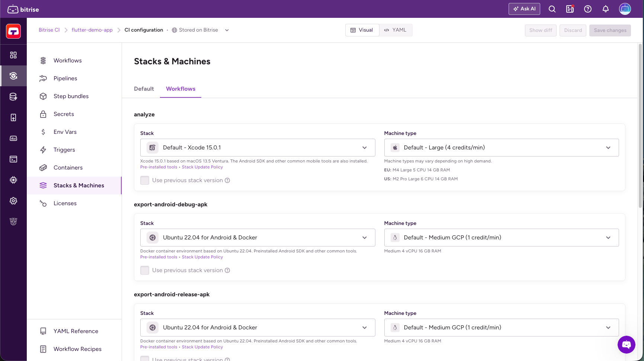This screenshot has width=644, height=361.
Task: Open the chat support bubble
Action: coord(627,345)
